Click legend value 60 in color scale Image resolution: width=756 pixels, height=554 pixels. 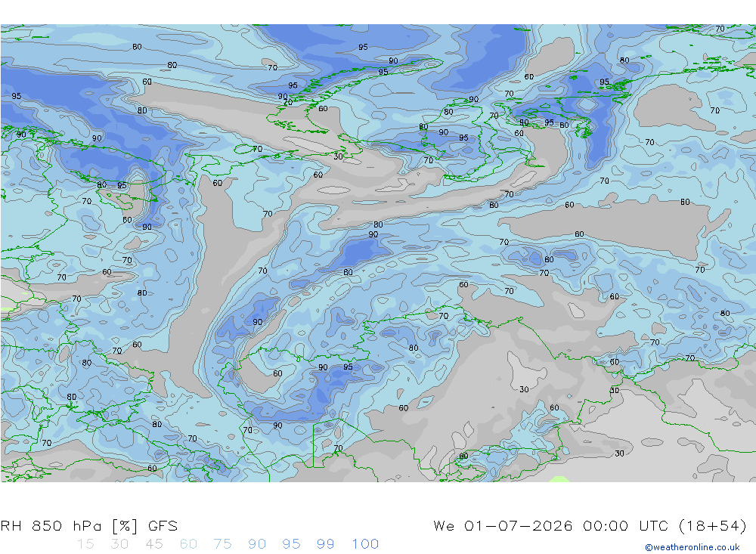coord(188,544)
